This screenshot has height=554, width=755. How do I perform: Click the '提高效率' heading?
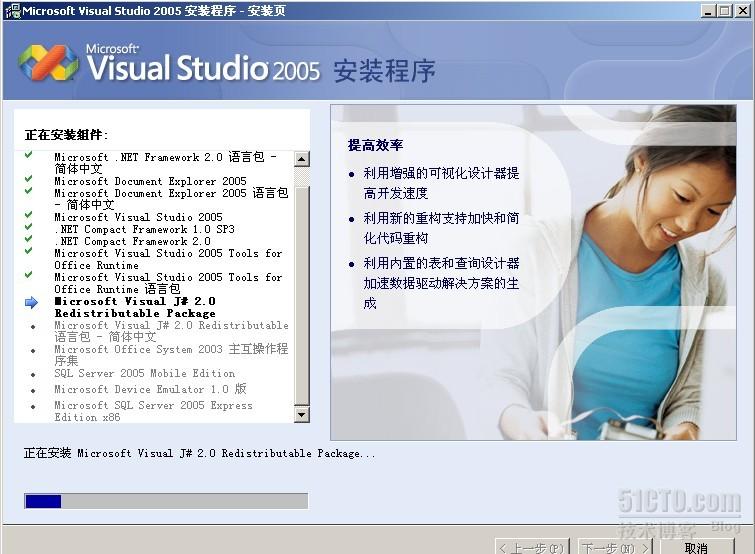[x=376, y=145]
